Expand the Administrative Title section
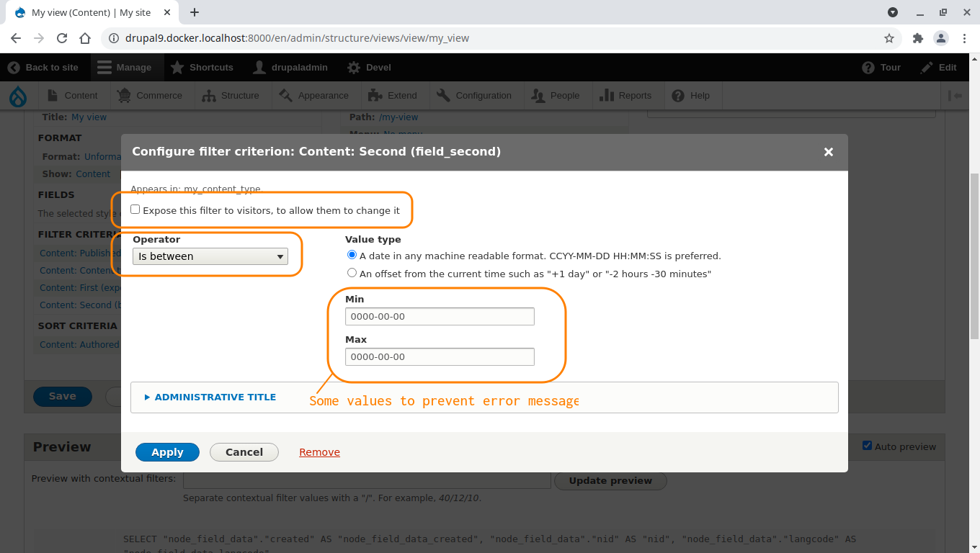Screen dimensions: 980x553 point(215,397)
